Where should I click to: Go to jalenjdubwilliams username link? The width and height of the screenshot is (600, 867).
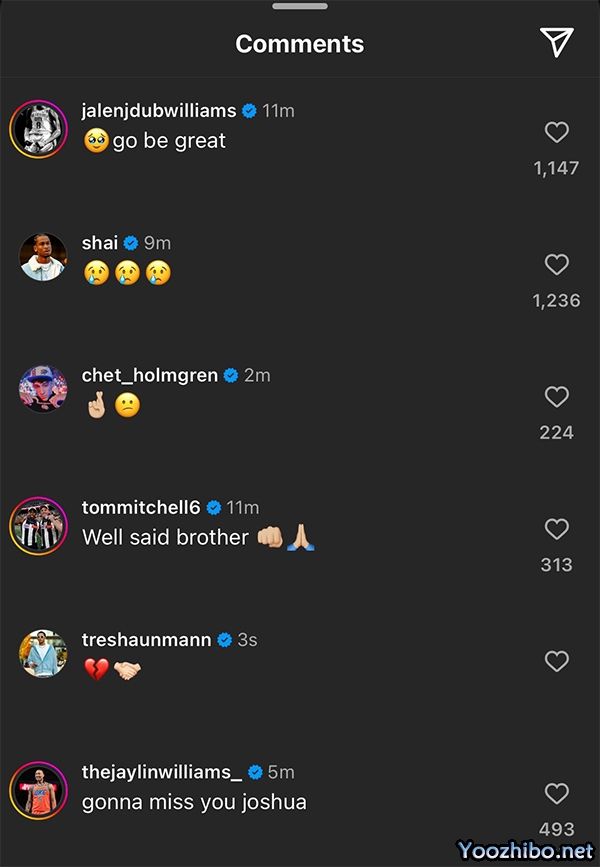[159, 110]
